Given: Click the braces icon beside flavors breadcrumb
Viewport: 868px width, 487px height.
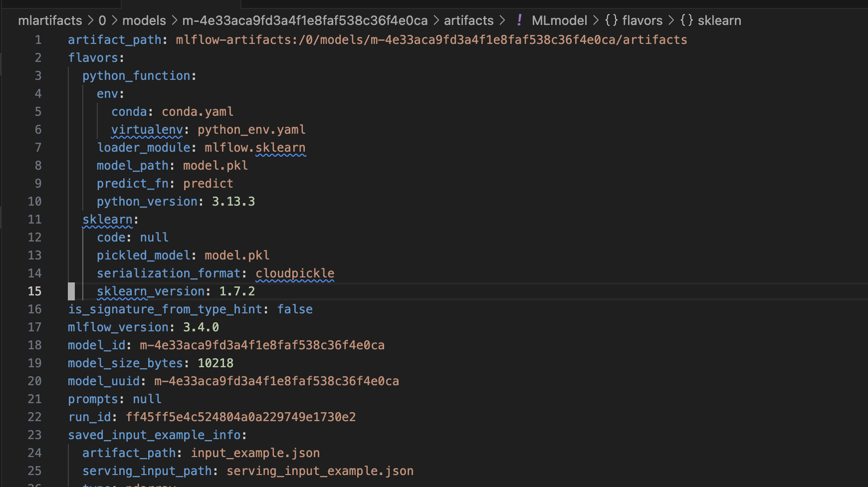Looking at the screenshot, I should click(x=611, y=20).
